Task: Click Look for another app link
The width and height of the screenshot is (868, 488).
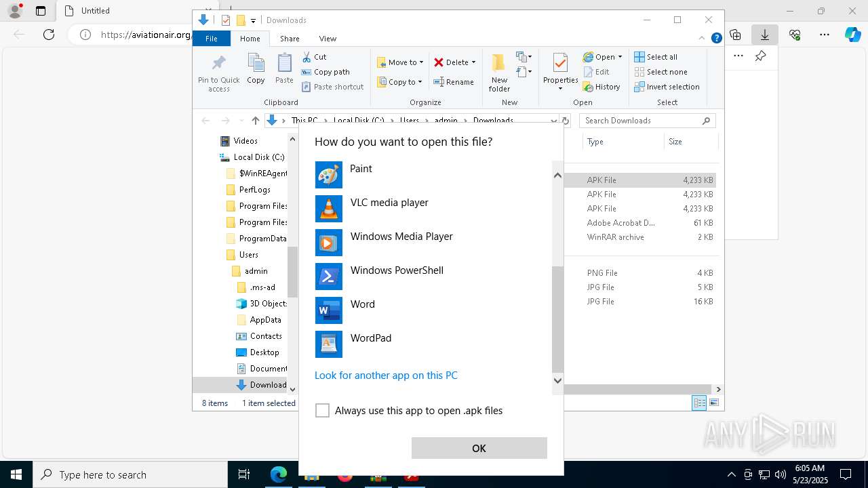Action: 386,375
